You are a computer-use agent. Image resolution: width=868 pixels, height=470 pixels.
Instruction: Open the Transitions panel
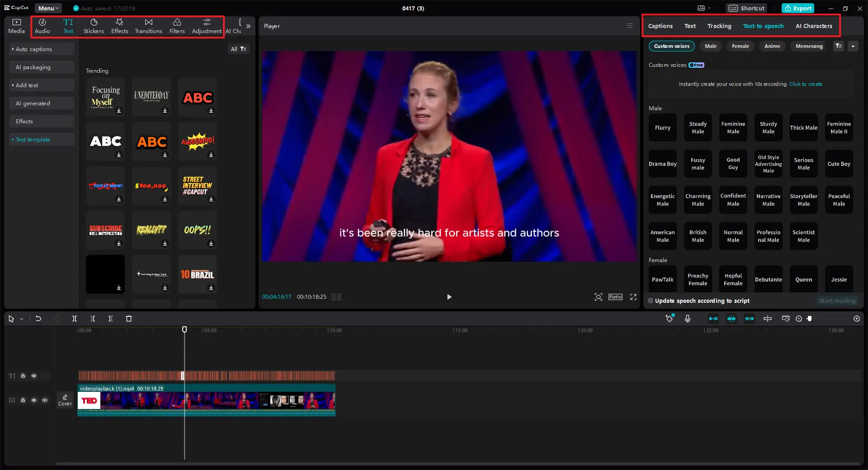[x=148, y=26]
